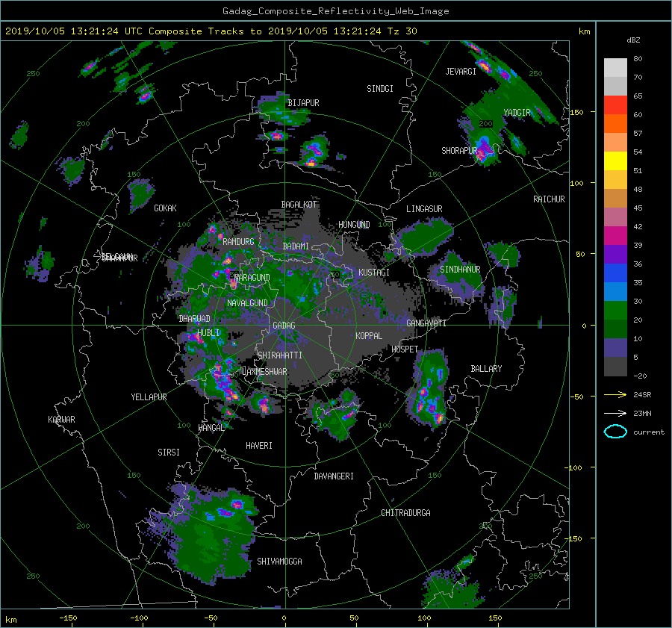Click the RAMDURG city label

(x=238, y=242)
